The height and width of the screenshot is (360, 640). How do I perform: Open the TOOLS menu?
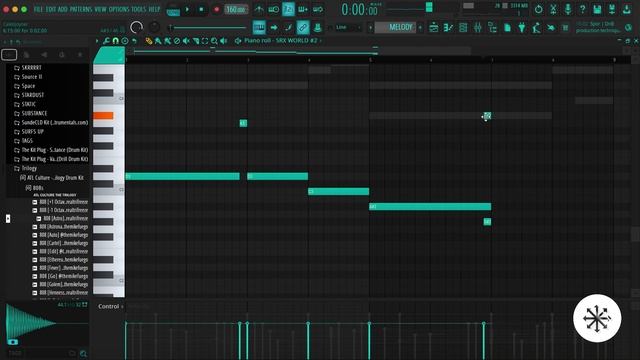(x=138, y=9)
